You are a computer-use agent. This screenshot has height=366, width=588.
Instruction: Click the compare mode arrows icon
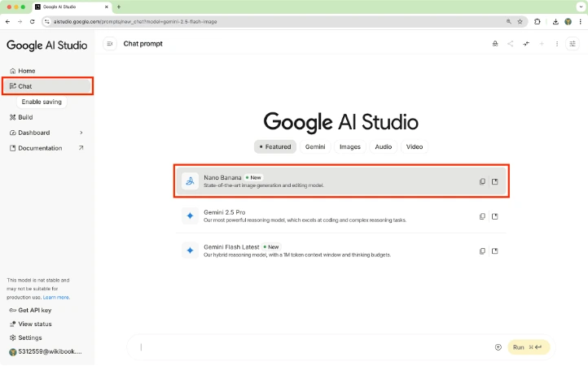point(526,44)
